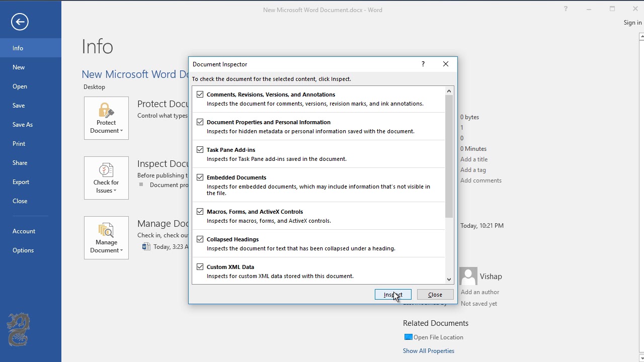Click the inspector list scroll up arrow

[x=449, y=91]
